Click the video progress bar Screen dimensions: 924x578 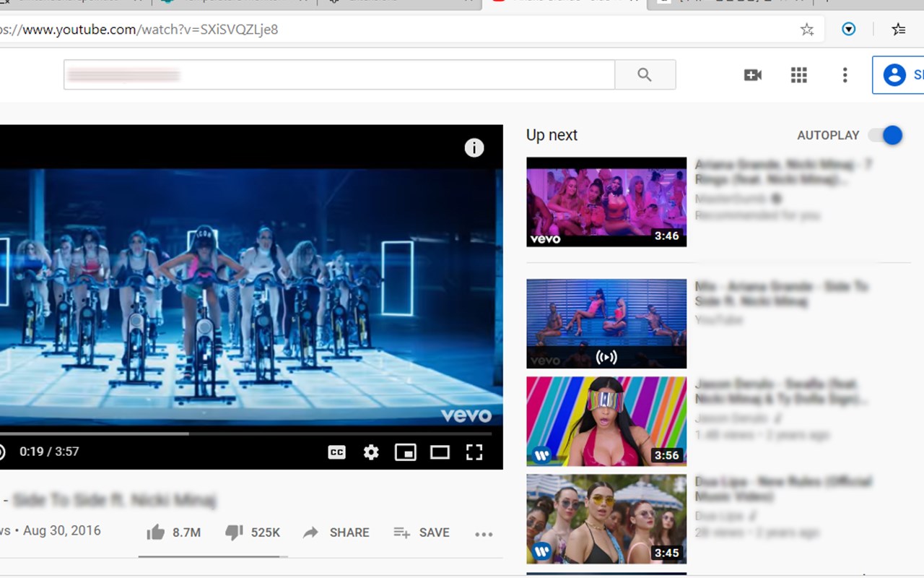(x=245, y=433)
